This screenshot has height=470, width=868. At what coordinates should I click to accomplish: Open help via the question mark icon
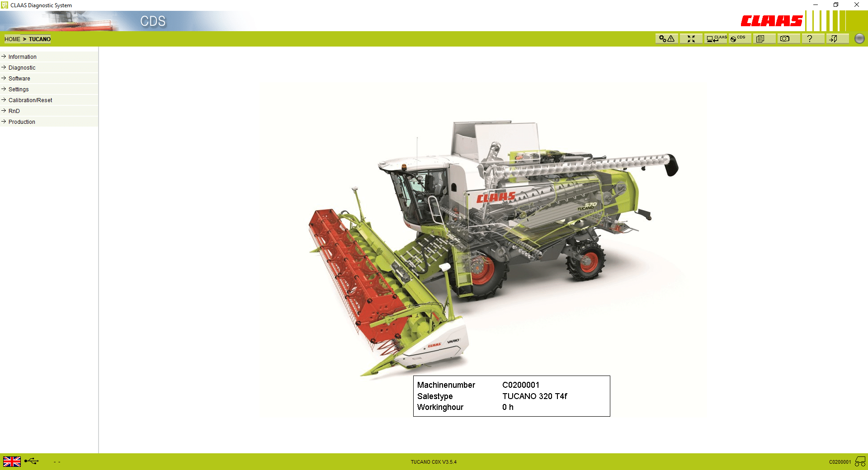[x=809, y=39]
